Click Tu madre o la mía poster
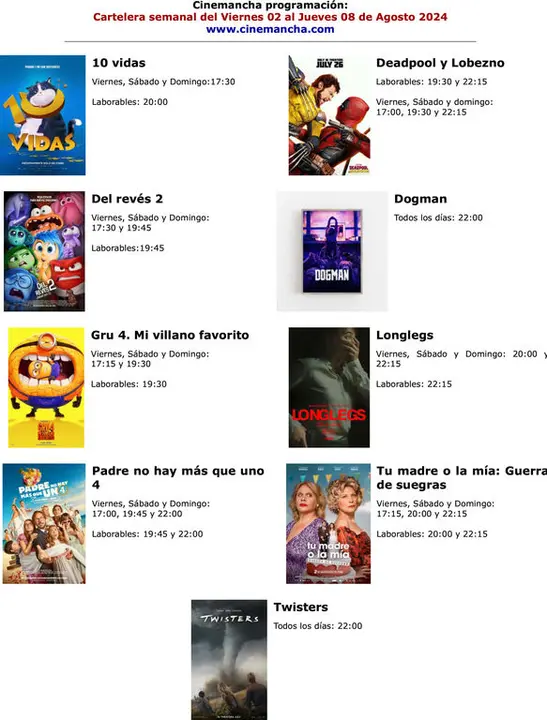 (328, 523)
